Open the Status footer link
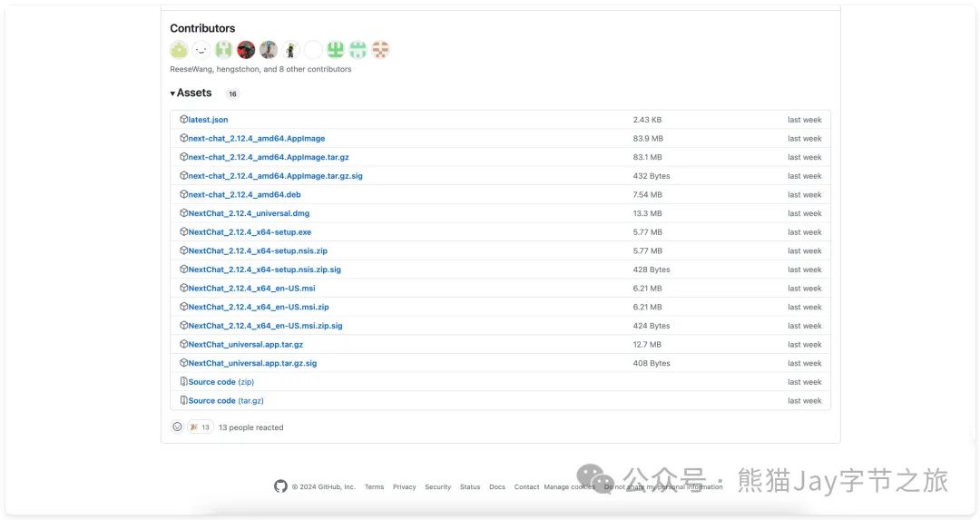 pos(470,486)
